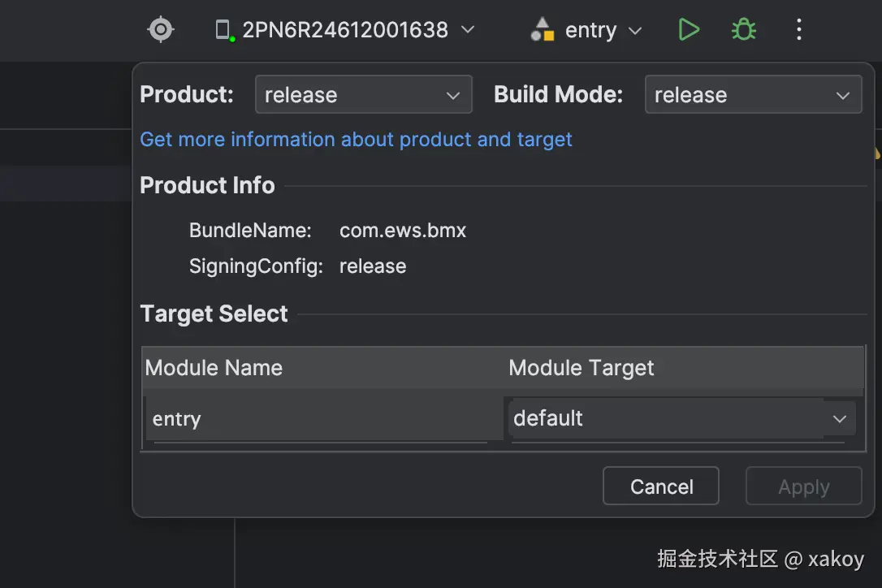Screen dimensions: 882x588
Task: Run the app with the green play icon
Action: pyautogui.click(x=689, y=30)
